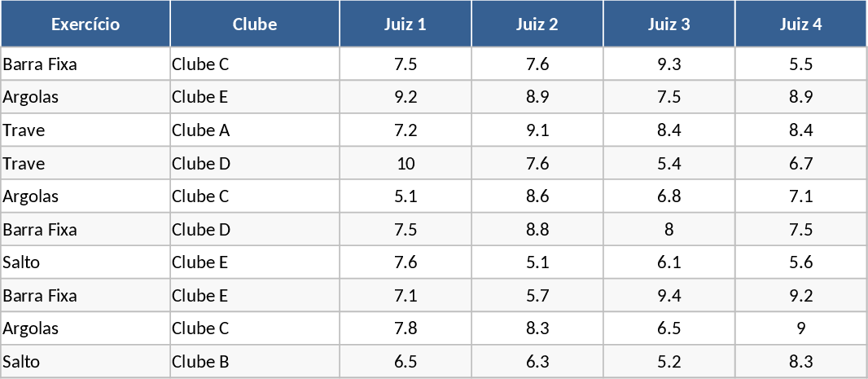
Task: Click the 9.4 score under Juiz 3
Action: (669, 296)
